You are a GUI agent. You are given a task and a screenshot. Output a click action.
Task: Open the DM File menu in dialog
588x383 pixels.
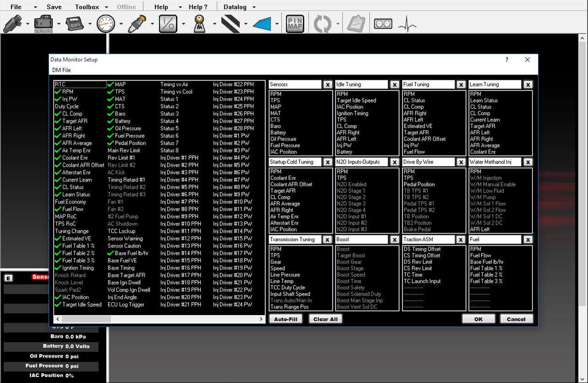pos(61,70)
